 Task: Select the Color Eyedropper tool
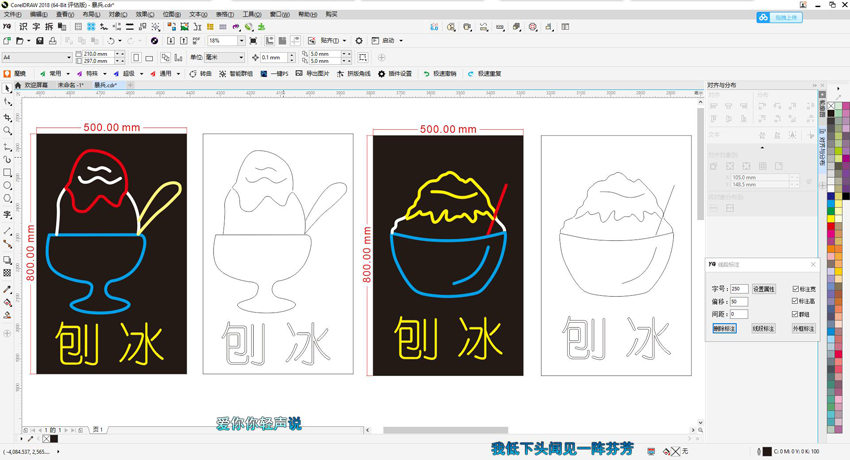[x=8, y=289]
